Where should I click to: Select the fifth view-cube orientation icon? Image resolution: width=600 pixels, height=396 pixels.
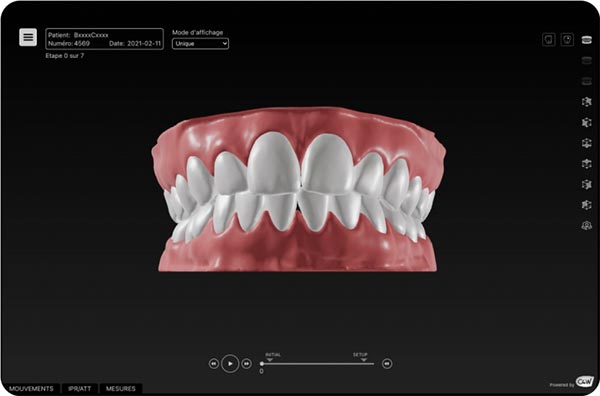(586, 184)
